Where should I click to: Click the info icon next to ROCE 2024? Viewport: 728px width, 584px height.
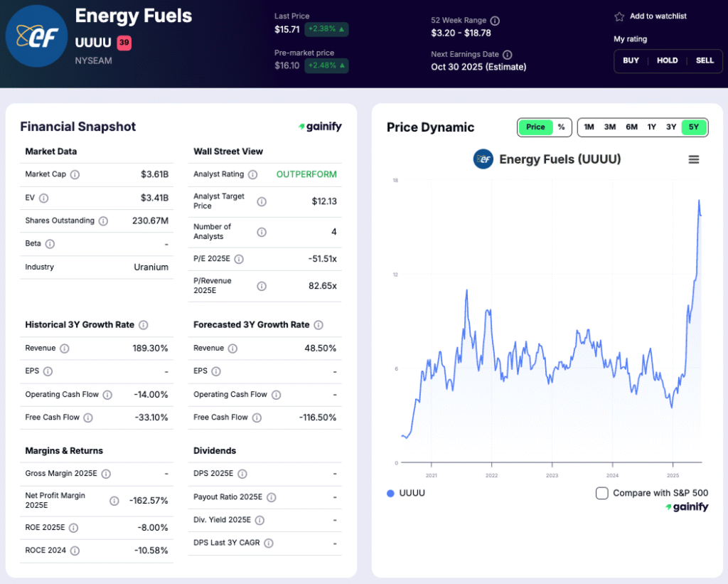point(75,551)
